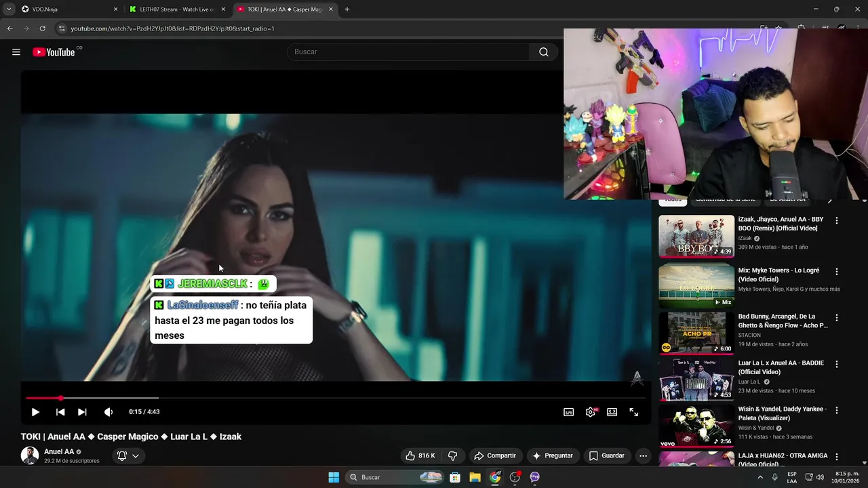Open options for the Myke Towers mix
Viewport: 868px width, 488px height.
836,272
